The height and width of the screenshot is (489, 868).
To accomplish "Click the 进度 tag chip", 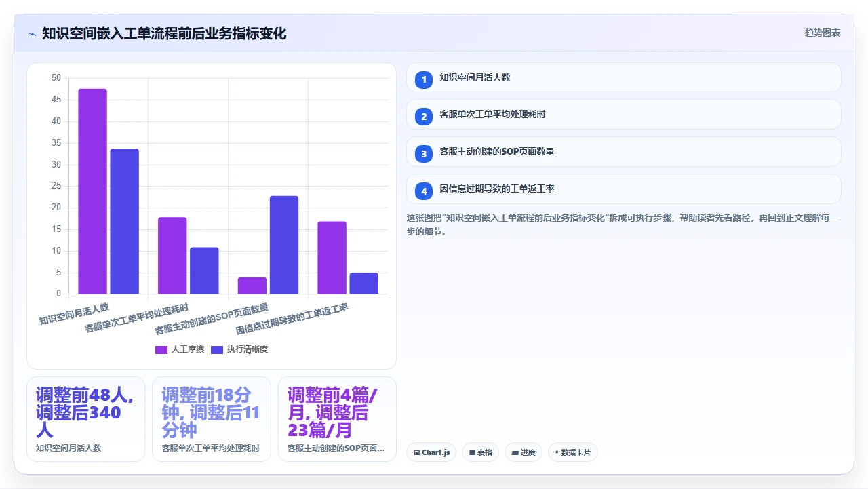I will 523,452.
